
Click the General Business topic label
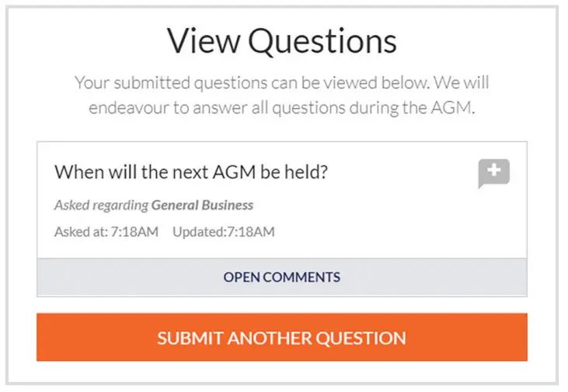pyautogui.click(x=202, y=206)
